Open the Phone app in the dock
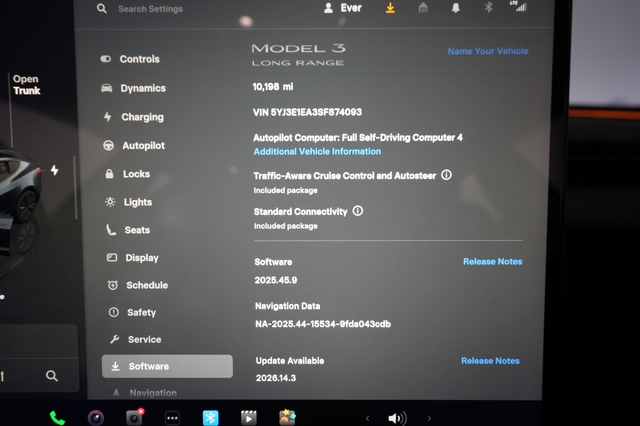 click(x=57, y=418)
